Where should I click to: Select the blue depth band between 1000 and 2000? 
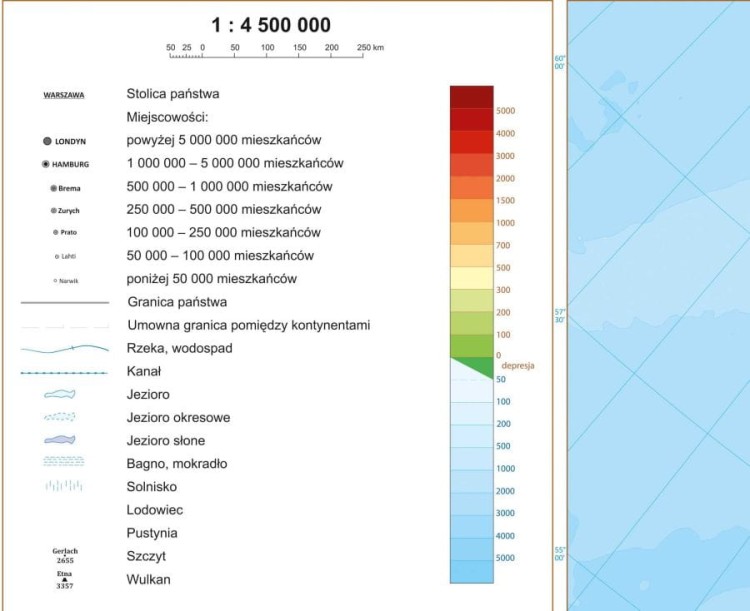(x=472, y=481)
